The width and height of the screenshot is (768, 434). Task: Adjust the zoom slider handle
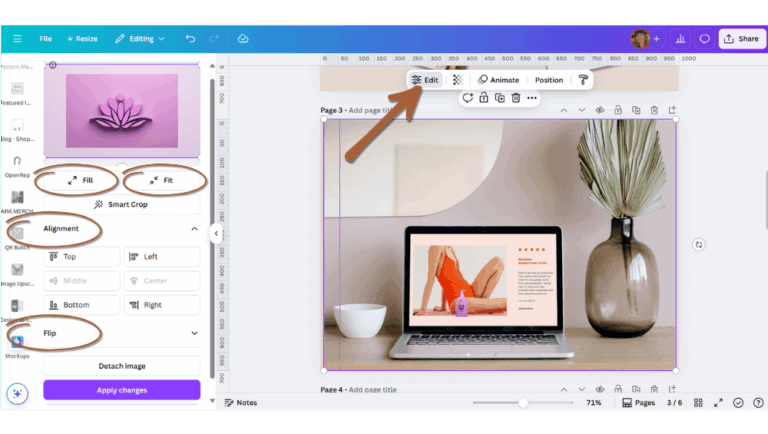pos(523,403)
